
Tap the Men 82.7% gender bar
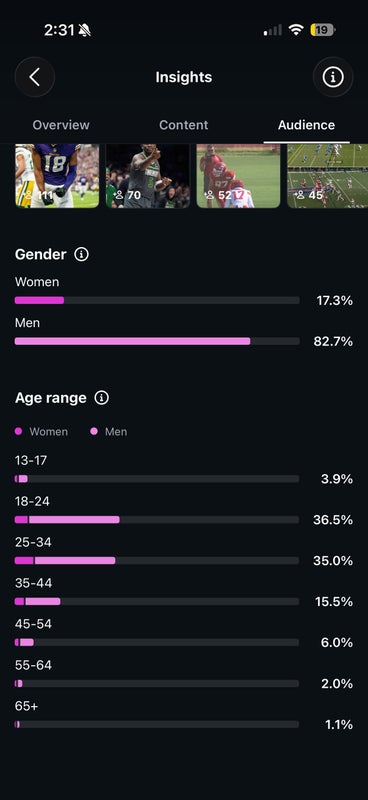(x=157, y=341)
